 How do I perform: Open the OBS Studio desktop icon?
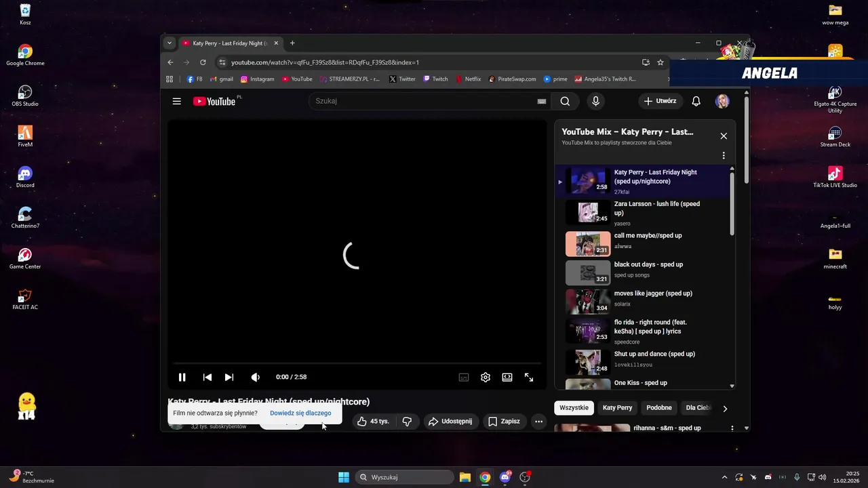coord(25,96)
